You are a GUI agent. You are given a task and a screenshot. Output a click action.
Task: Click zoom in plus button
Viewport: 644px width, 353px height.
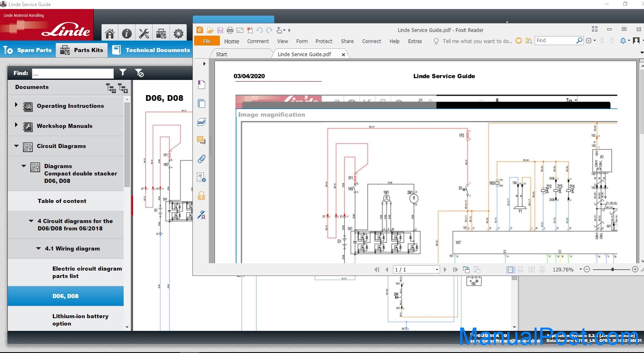[x=635, y=269]
